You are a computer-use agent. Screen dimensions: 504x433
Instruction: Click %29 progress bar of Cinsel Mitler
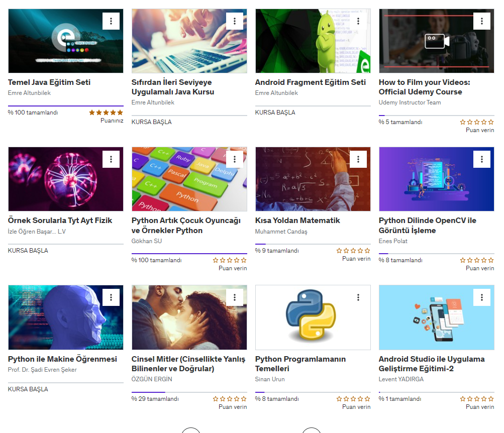(189, 392)
